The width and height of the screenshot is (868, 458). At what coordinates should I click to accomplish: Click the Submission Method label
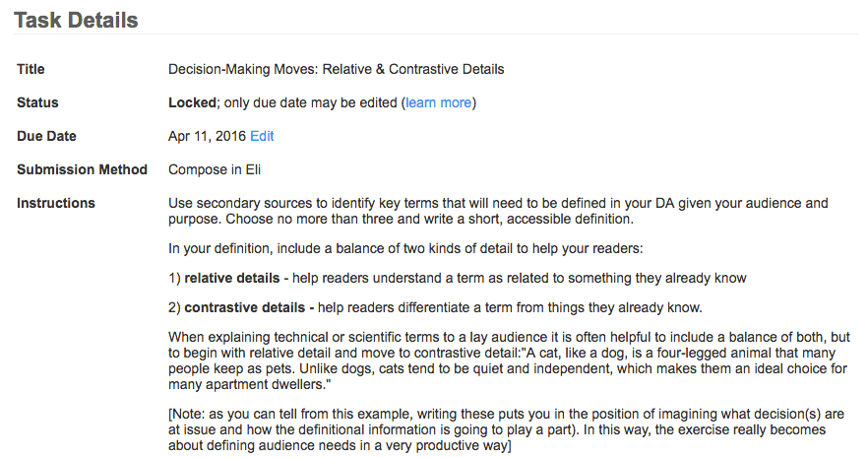coord(82,169)
